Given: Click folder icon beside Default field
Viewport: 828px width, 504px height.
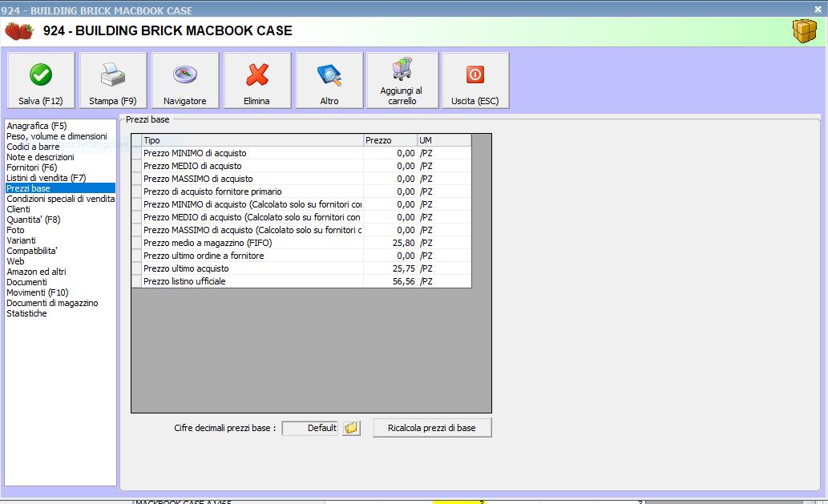Looking at the screenshot, I should (351, 428).
